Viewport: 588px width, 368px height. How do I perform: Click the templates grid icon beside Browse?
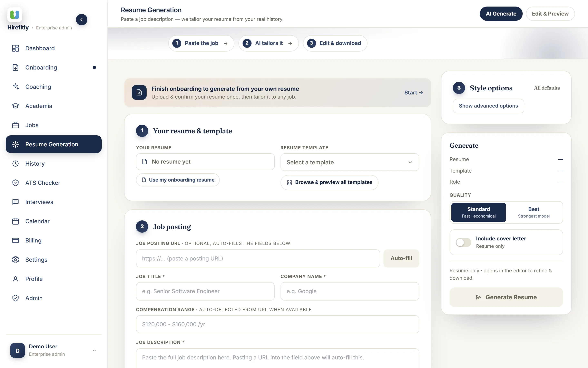(289, 183)
